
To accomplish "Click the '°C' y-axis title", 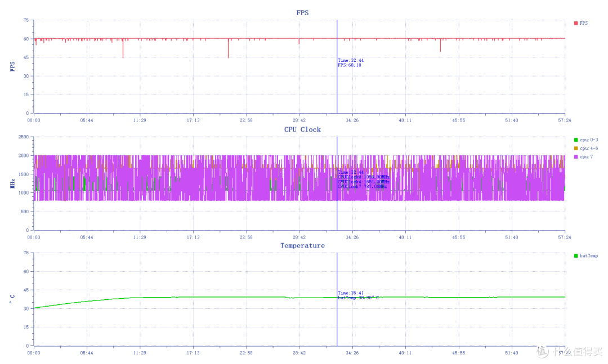I will (x=12, y=299).
